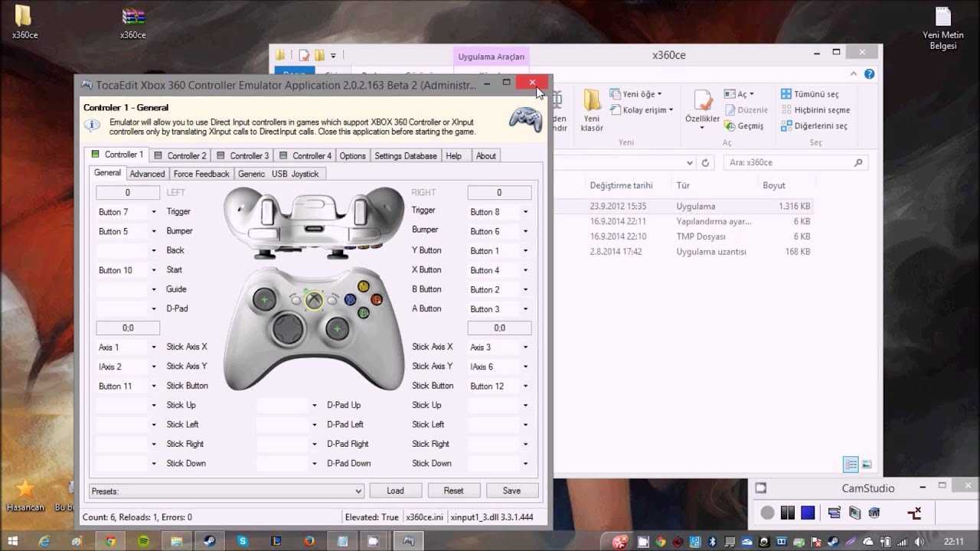The width and height of the screenshot is (980, 551).
Task: Click the Explorer help question mark icon
Action: [x=869, y=74]
